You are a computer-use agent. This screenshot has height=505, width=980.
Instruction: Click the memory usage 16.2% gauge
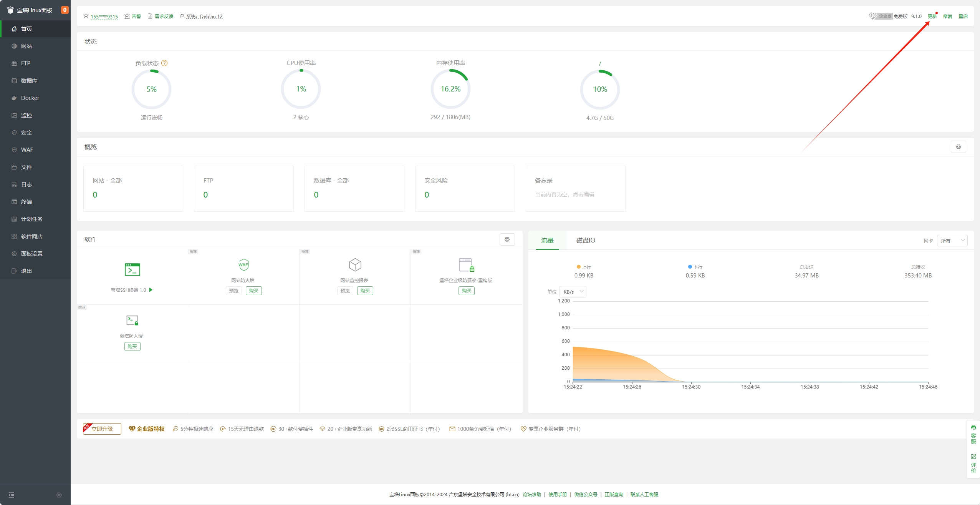point(450,89)
